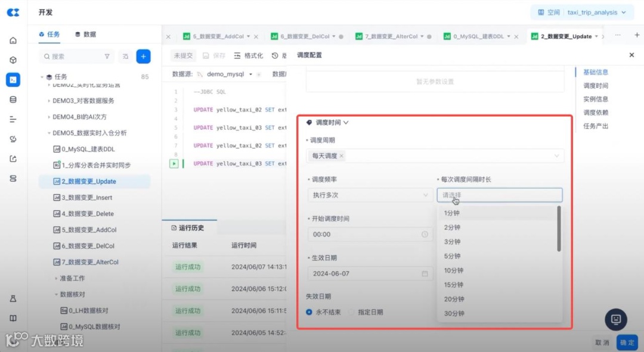The height and width of the screenshot is (352, 644).
Task: Click the calendar icon in effective date field
Action: click(x=425, y=273)
